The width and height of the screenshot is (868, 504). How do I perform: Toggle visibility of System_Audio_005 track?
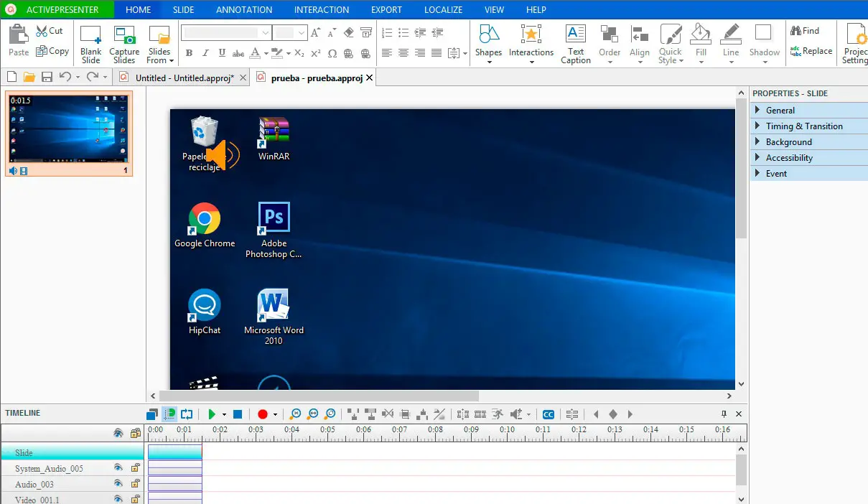tap(118, 468)
